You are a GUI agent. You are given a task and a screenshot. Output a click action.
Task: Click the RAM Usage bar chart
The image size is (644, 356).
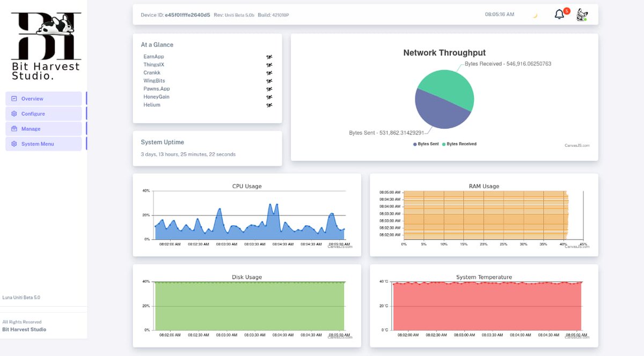click(x=486, y=215)
